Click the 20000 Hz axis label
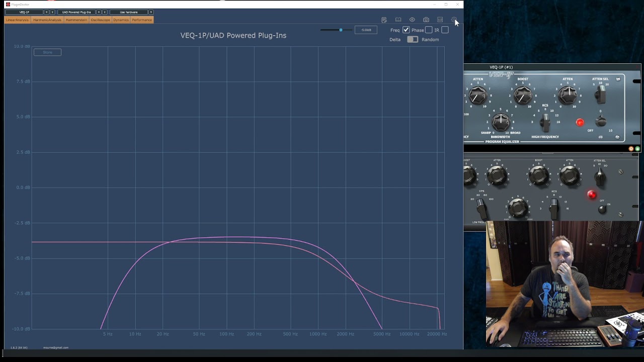The height and width of the screenshot is (362, 644). tap(437, 334)
